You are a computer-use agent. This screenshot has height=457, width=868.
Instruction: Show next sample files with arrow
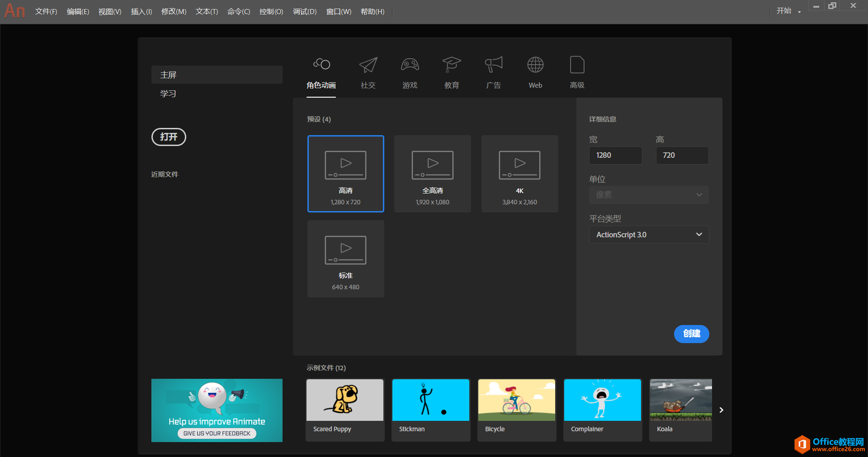tap(722, 410)
